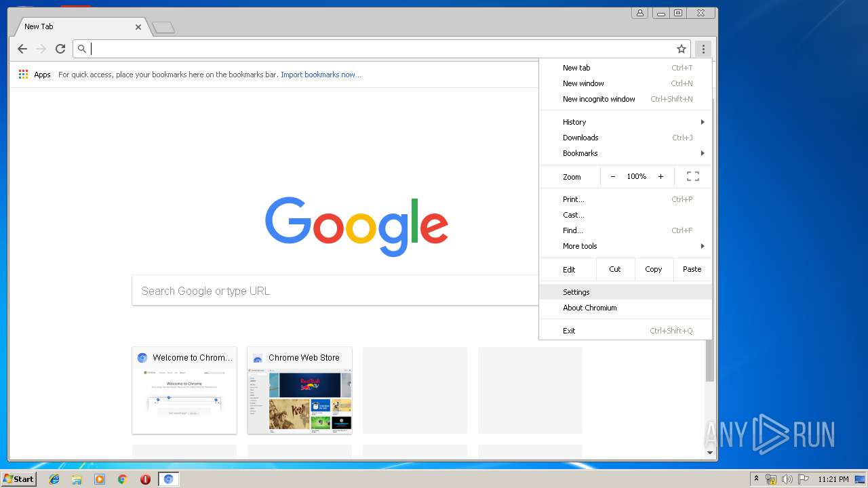
Task: Click the 100% zoom level value
Action: pyautogui.click(x=637, y=176)
